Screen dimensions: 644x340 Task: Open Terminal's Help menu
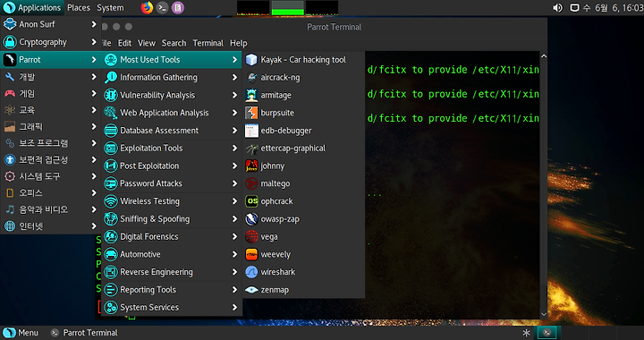click(238, 43)
